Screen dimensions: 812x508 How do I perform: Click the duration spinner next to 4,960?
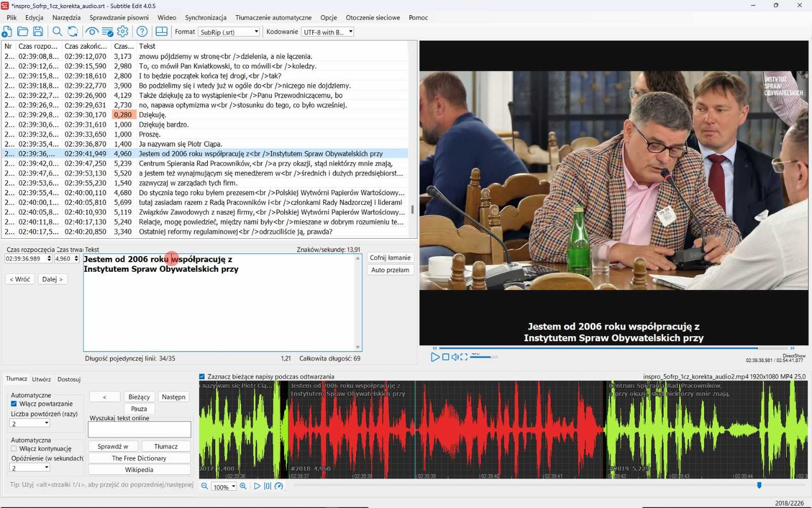76,259
